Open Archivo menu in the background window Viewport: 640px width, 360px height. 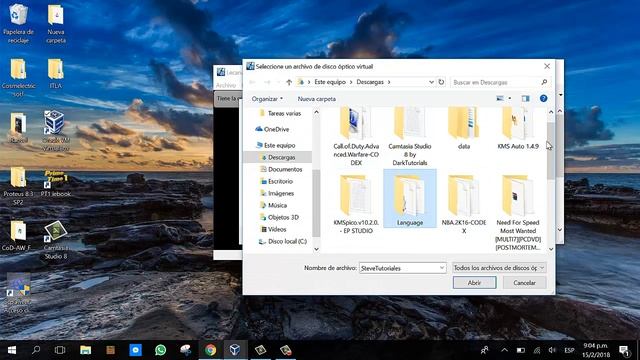coord(226,85)
